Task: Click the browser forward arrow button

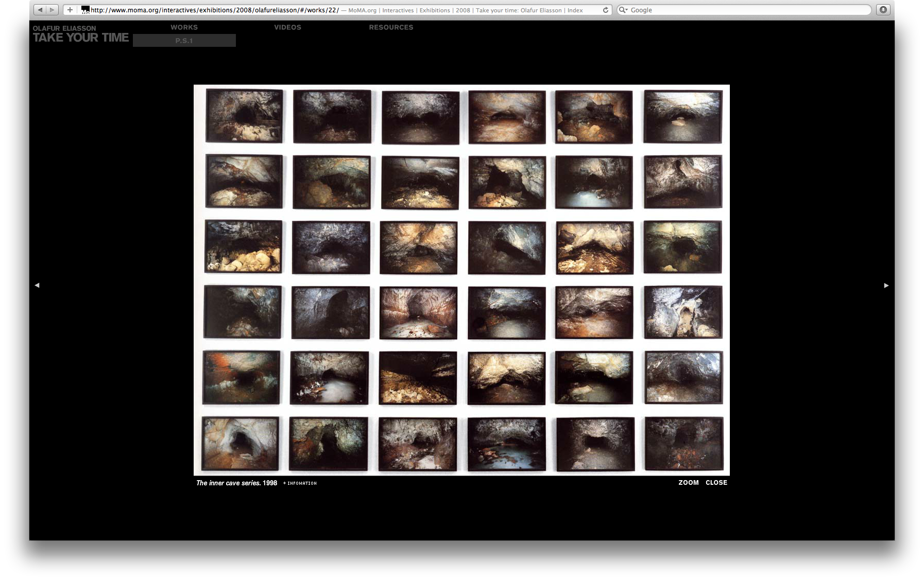Action: [52, 10]
